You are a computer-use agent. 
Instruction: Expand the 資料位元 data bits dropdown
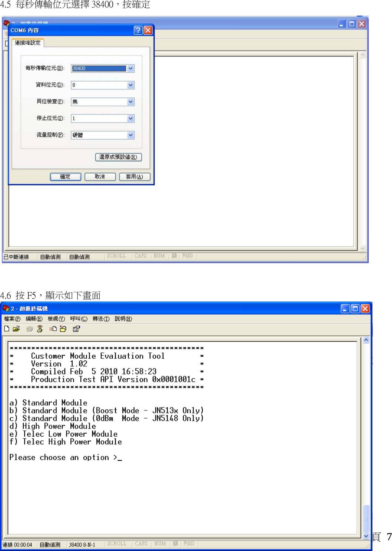(131, 85)
